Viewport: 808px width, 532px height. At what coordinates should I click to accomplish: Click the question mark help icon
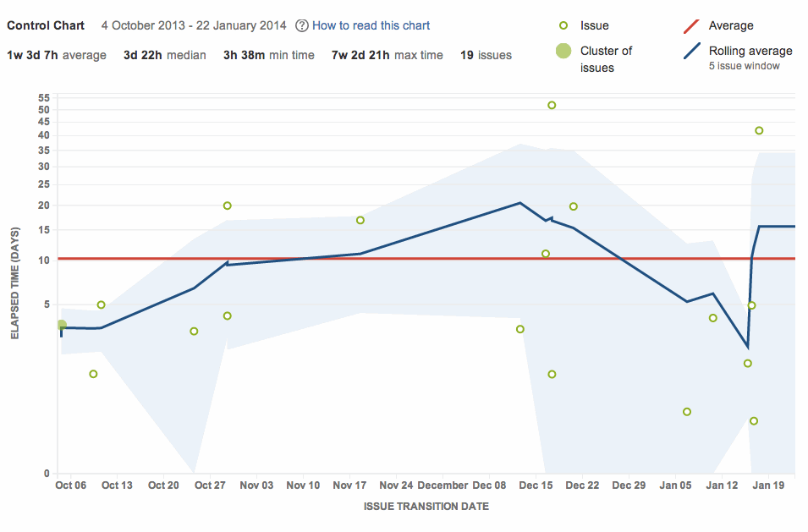pyautogui.click(x=301, y=25)
